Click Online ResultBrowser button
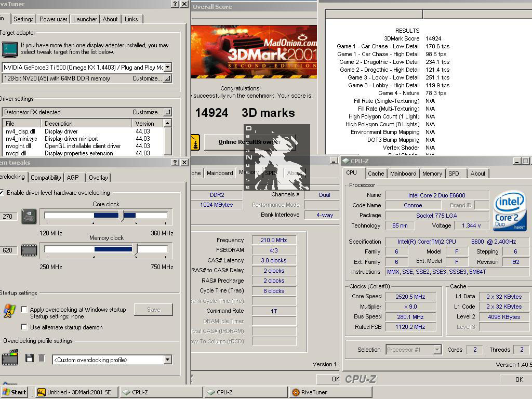532x399 pixels. point(250,142)
